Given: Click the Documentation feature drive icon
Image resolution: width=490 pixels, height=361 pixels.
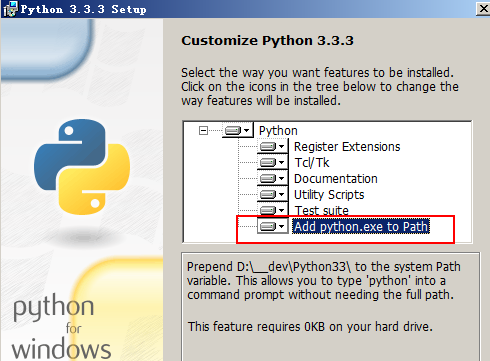Looking at the screenshot, I should pyautogui.click(x=272, y=178).
